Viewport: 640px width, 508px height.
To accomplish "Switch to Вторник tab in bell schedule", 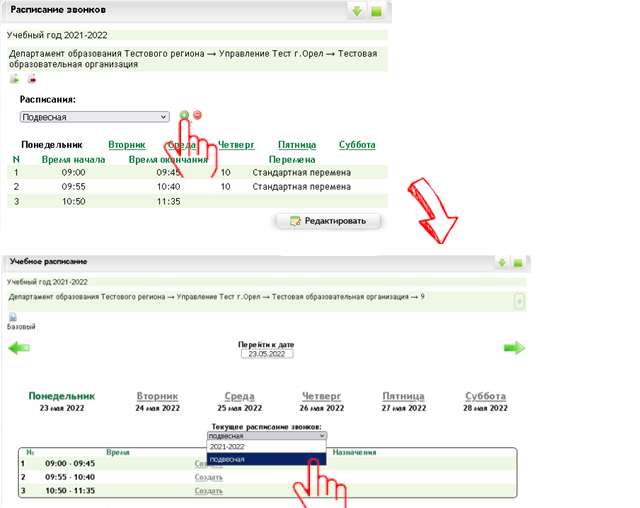I will point(127,145).
